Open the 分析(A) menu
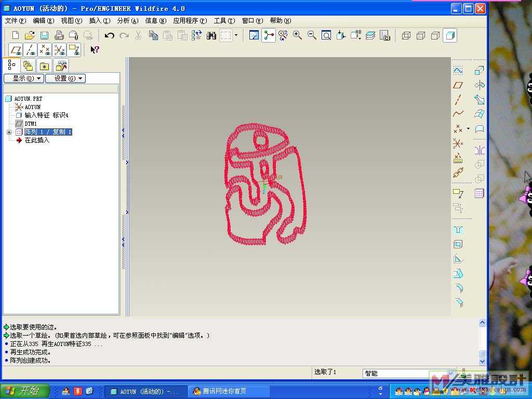Image resolution: width=532 pixels, height=399 pixels. click(x=128, y=21)
